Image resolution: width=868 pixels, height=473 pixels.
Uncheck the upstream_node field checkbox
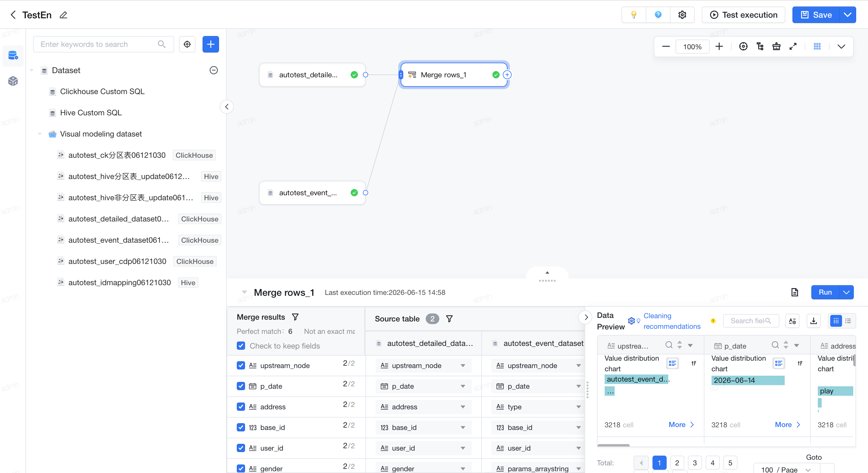point(241,365)
